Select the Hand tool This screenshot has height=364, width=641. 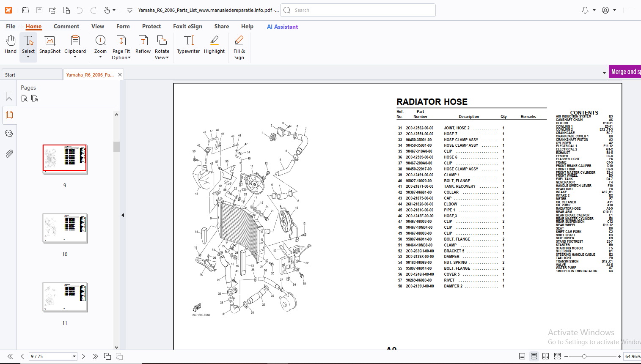(x=11, y=45)
